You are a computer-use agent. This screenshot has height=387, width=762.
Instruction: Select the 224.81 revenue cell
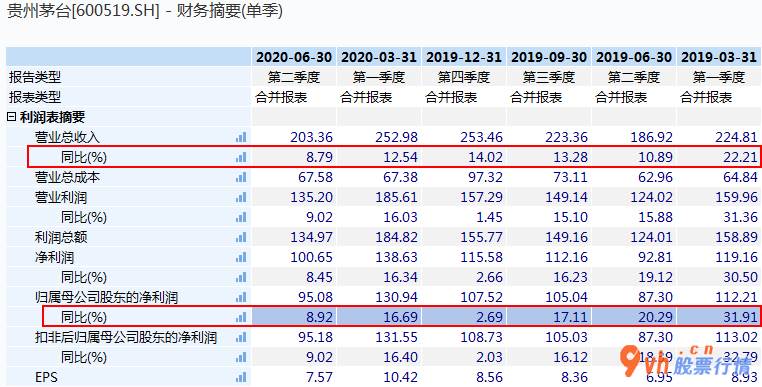719,137
